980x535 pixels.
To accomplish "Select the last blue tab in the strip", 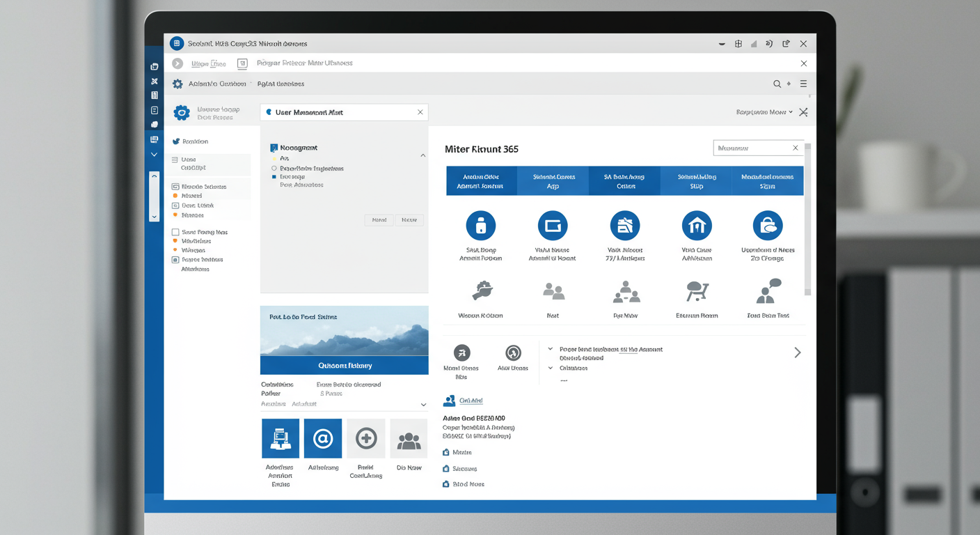I will tap(768, 181).
